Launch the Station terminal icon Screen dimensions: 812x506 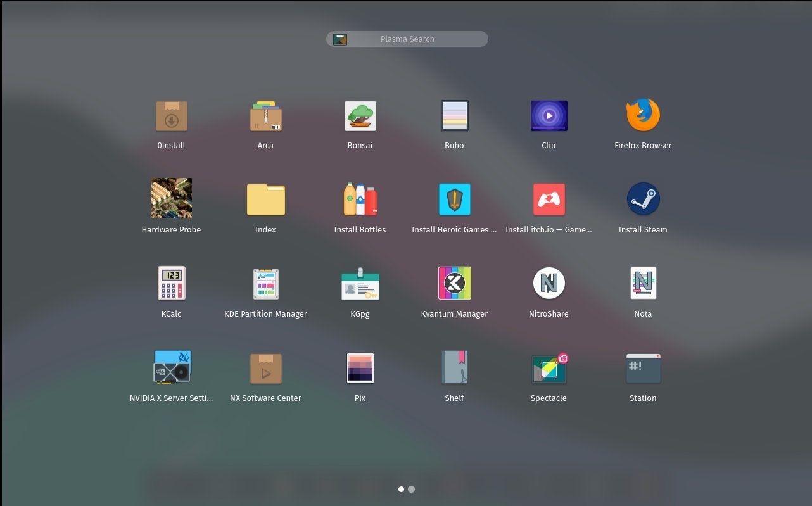643,369
